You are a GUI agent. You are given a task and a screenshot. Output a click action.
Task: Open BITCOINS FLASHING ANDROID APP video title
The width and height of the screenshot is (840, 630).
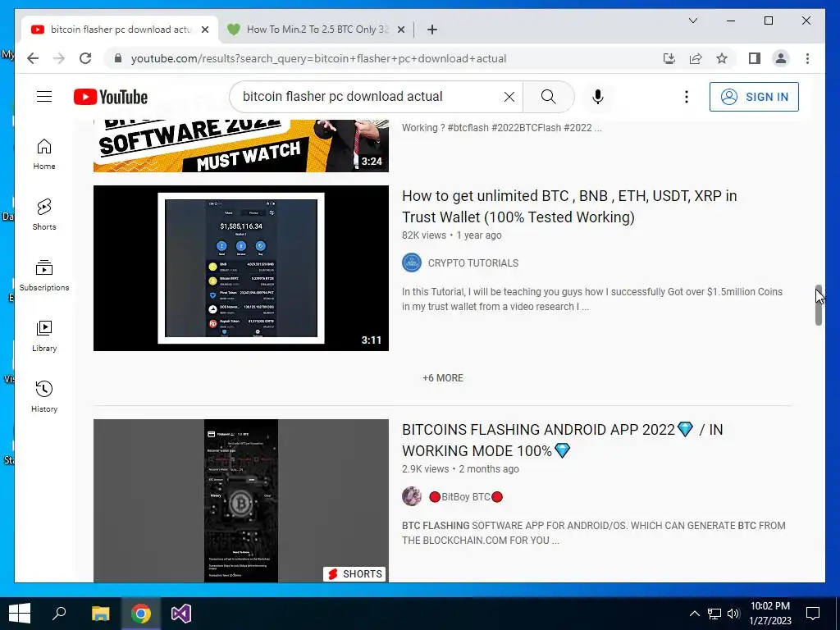click(x=562, y=440)
